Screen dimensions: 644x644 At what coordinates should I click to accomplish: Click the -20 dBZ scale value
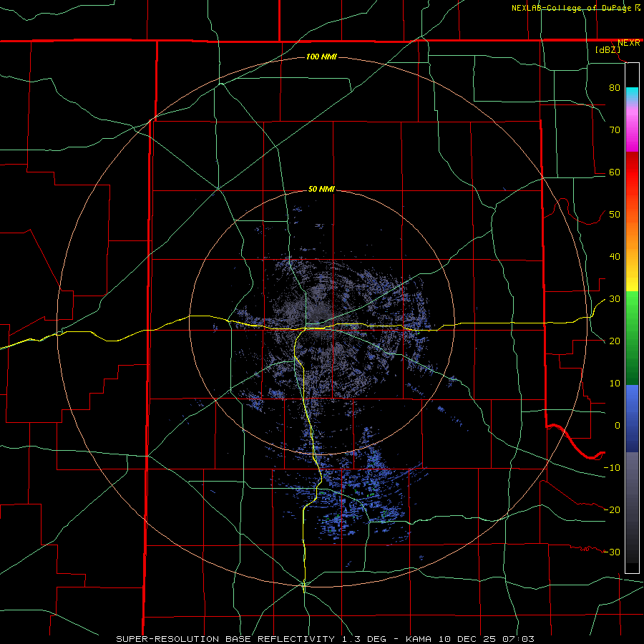pos(612,509)
